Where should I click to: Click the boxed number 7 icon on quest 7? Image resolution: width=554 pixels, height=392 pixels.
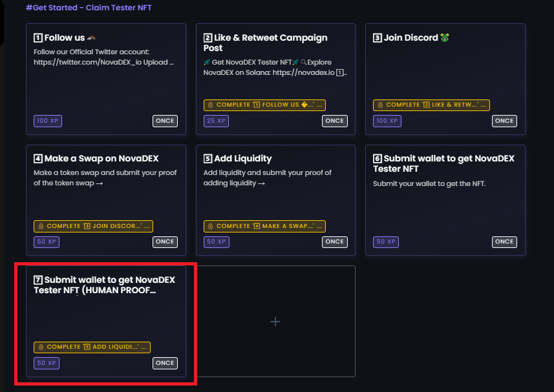pyautogui.click(x=37, y=280)
